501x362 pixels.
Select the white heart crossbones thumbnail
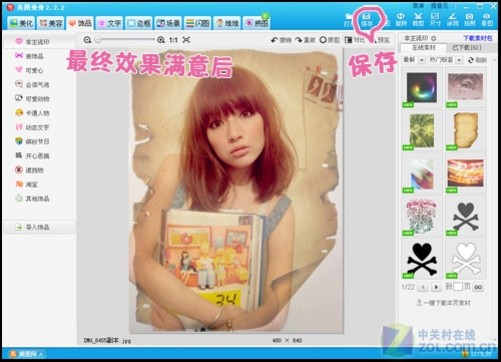coord(466,259)
